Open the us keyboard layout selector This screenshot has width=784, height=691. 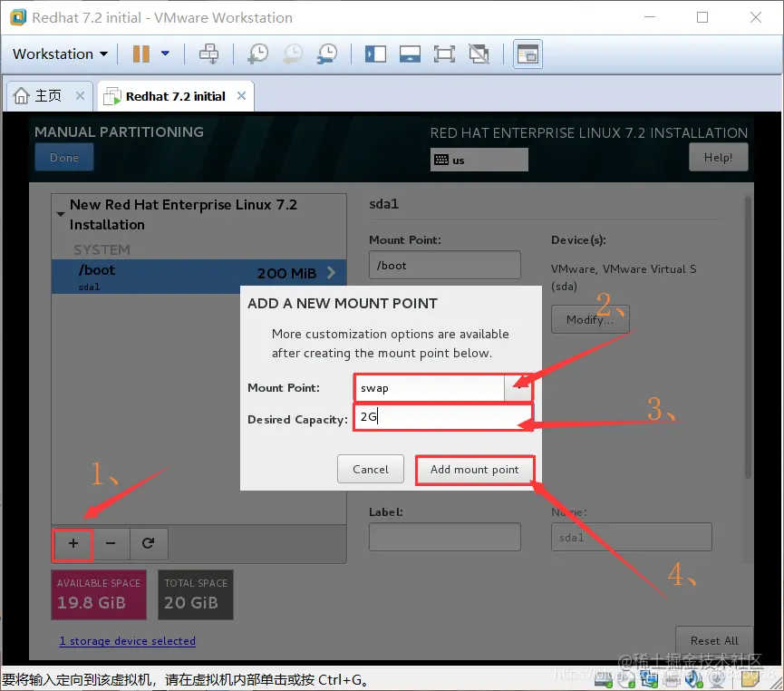tap(479, 160)
